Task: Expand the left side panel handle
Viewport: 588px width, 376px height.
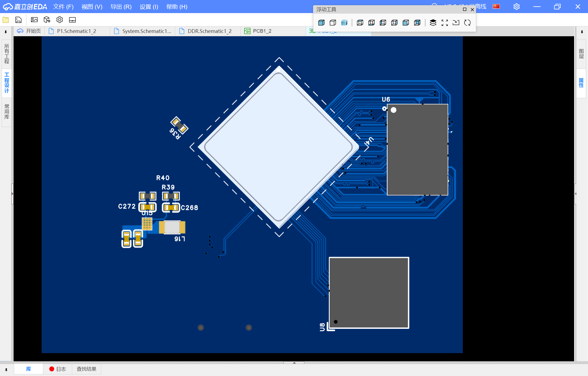Action: click(12, 194)
